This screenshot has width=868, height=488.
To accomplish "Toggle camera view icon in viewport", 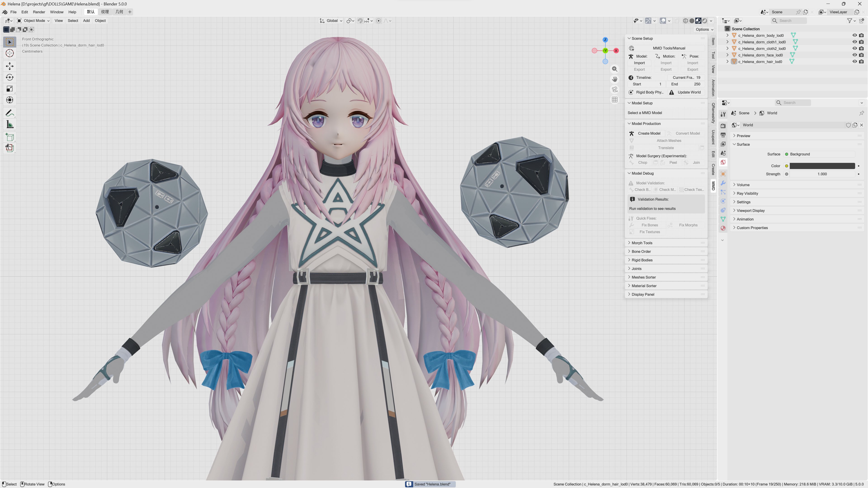I will coord(615,89).
